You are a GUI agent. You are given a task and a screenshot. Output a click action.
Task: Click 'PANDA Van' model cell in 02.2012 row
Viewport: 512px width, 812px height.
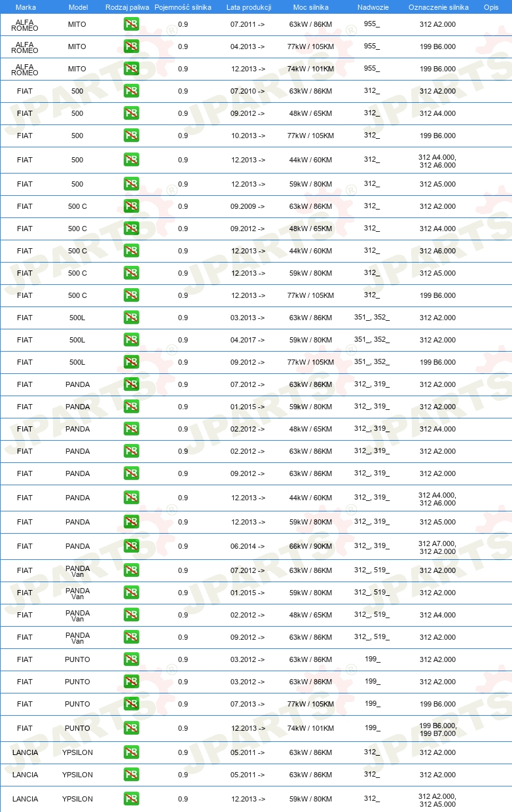pos(77,615)
